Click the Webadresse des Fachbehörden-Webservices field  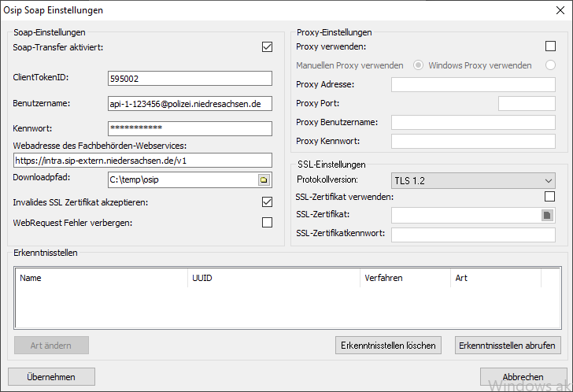[x=142, y=160]
